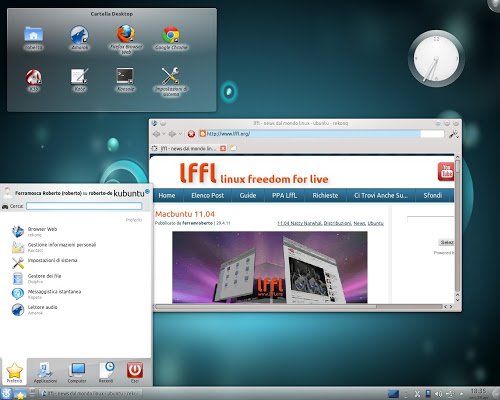This screenshot has height=400, width=500.
Task: Click the Cerca search field in Kickoff menu
Action: tap(84, 206)
